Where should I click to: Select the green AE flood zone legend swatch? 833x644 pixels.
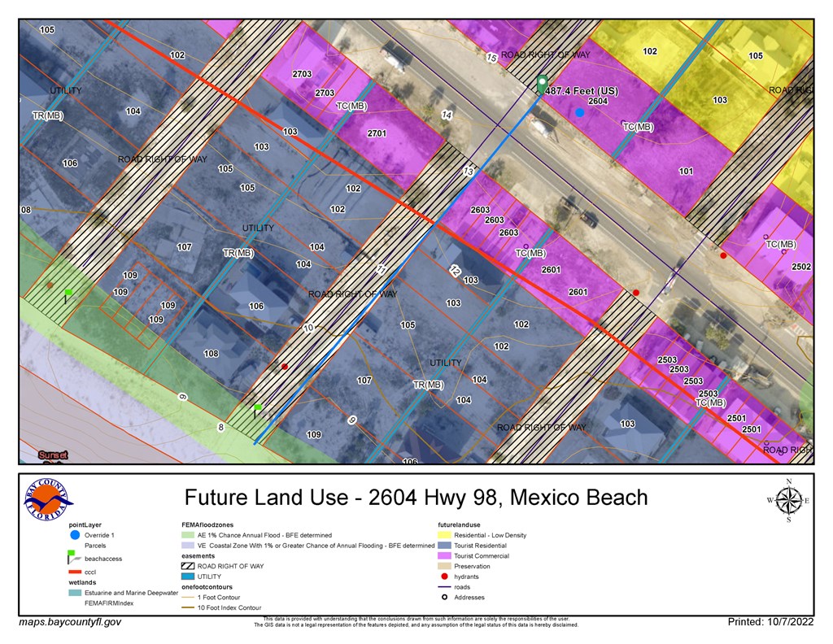tap(187, 535)
